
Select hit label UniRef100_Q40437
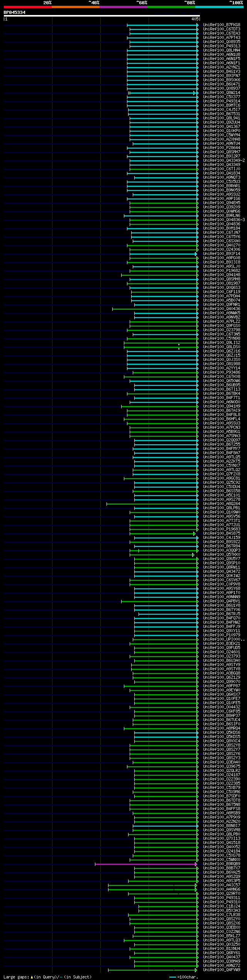click(222, 957)
